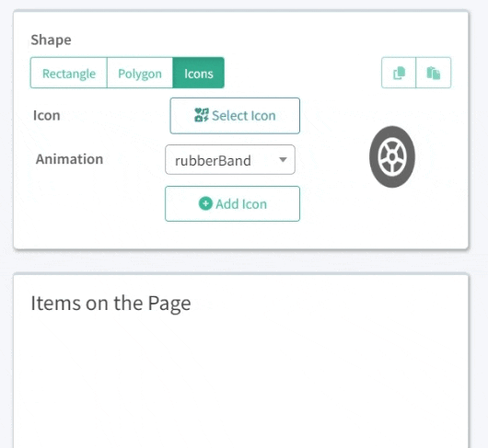
Task: Click the icons glyph beside Select Icon
Action: pyautogui.click(x=202, y=115)
